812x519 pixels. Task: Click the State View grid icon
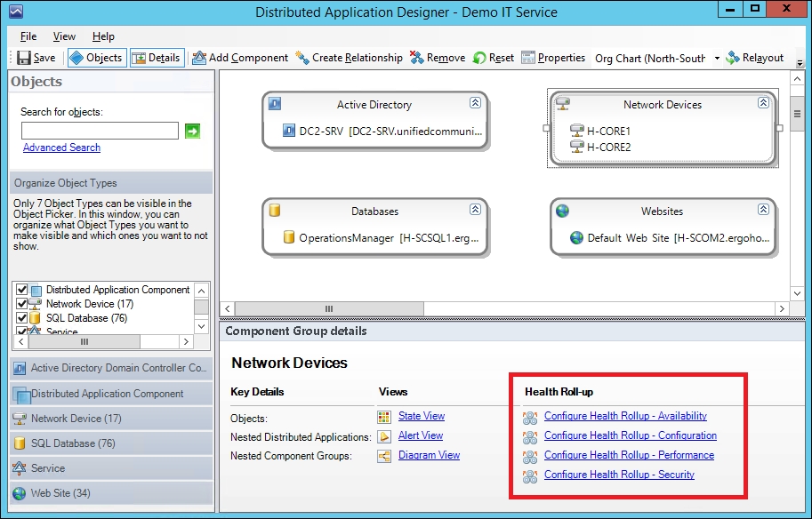tap(384, 417)
